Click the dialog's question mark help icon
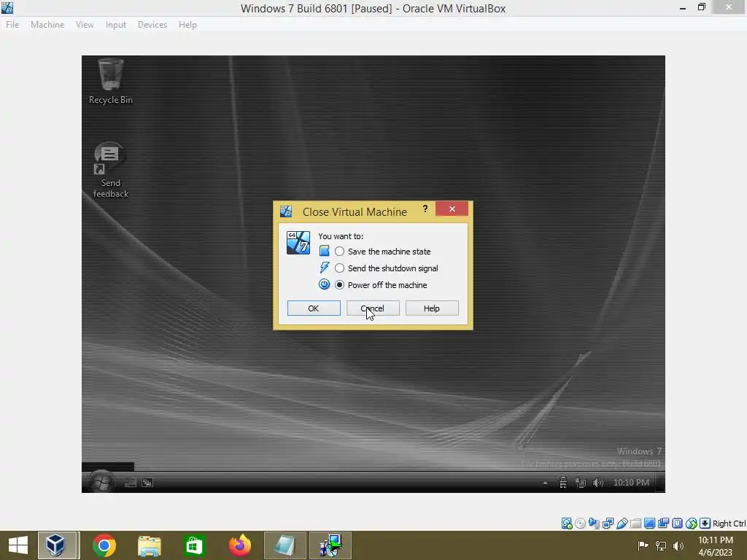 tap(425, 209)
